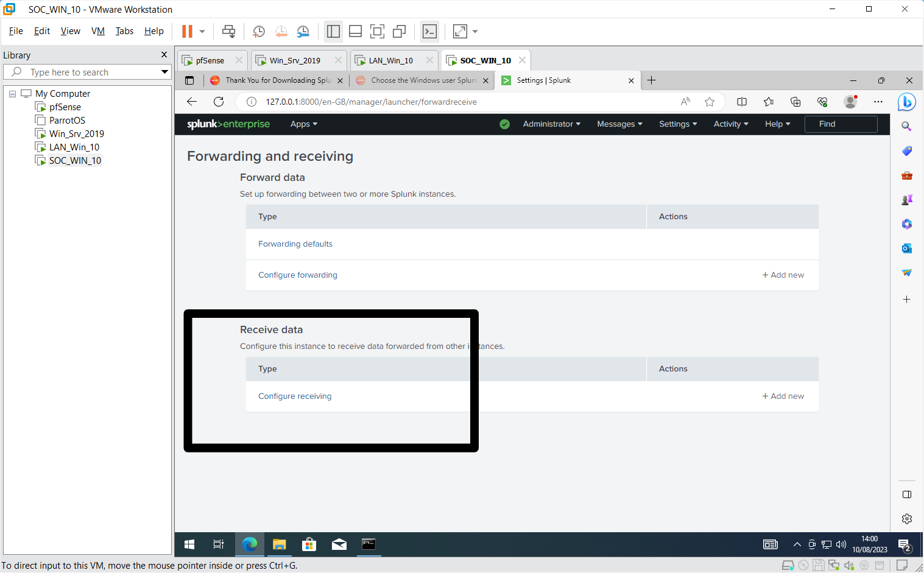Send Ctrl+Alt+Del to the virtual machine

[229, 31]
